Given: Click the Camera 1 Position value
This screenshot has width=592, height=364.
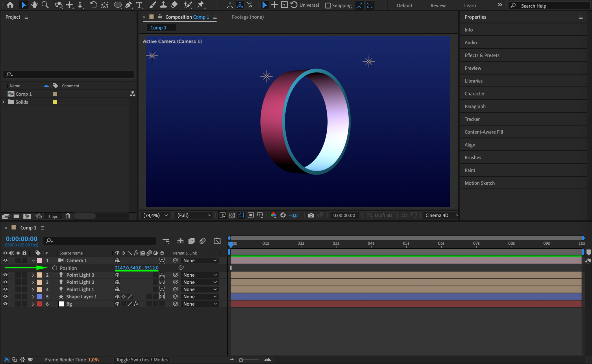Looking at the screenshot, I should (136, 268).
